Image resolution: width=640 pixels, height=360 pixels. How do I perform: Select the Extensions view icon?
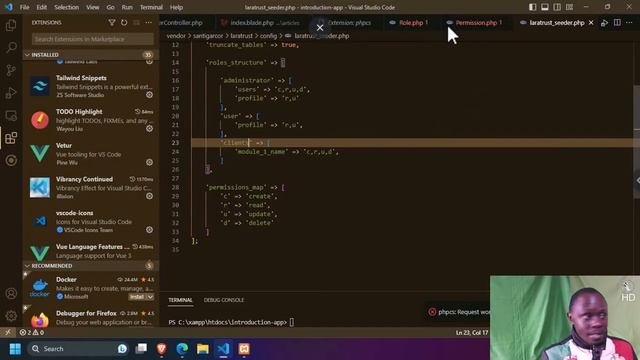pos(11,138)
